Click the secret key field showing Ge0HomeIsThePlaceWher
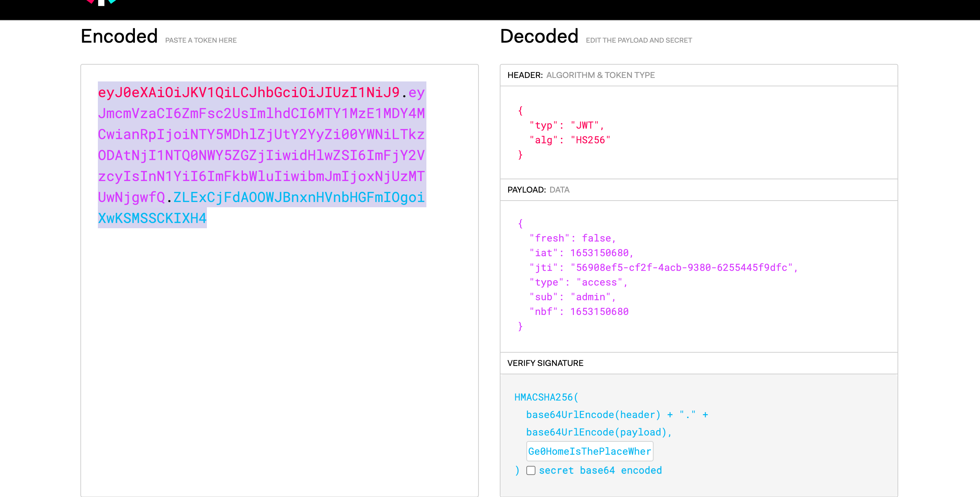 [x=589, y=451]
